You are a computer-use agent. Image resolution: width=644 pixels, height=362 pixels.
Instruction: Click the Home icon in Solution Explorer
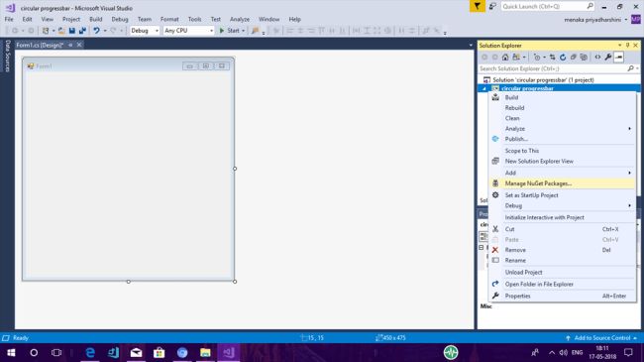[x=505, y=58]
